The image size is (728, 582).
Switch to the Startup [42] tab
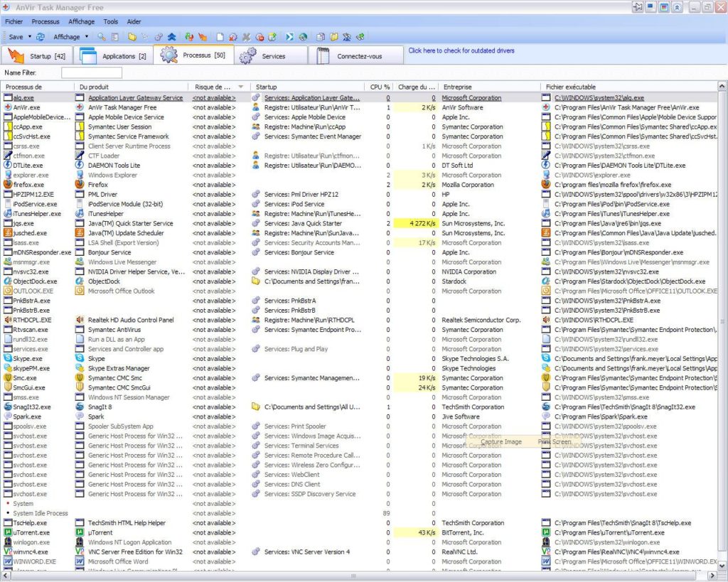(x=38, y=55)
